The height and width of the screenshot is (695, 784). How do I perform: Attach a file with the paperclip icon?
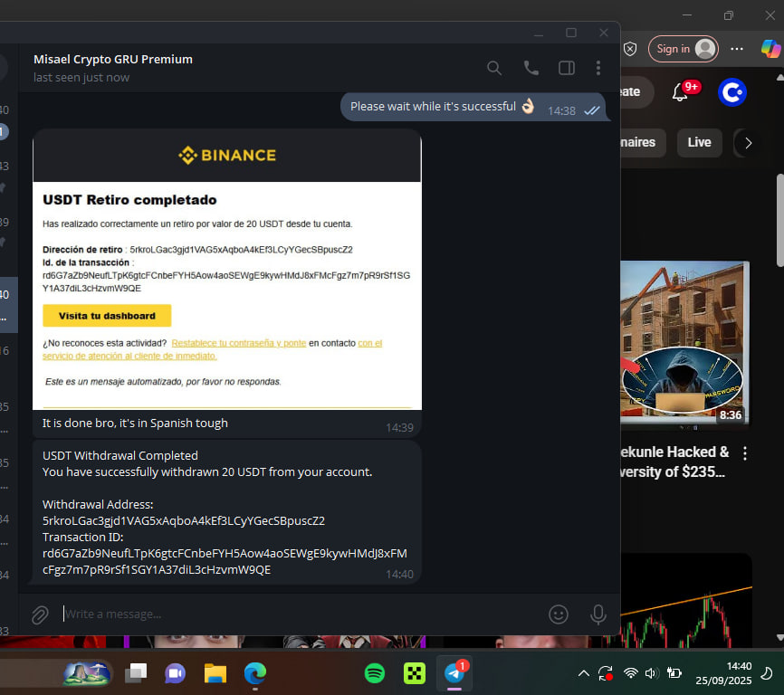(40, 614)
